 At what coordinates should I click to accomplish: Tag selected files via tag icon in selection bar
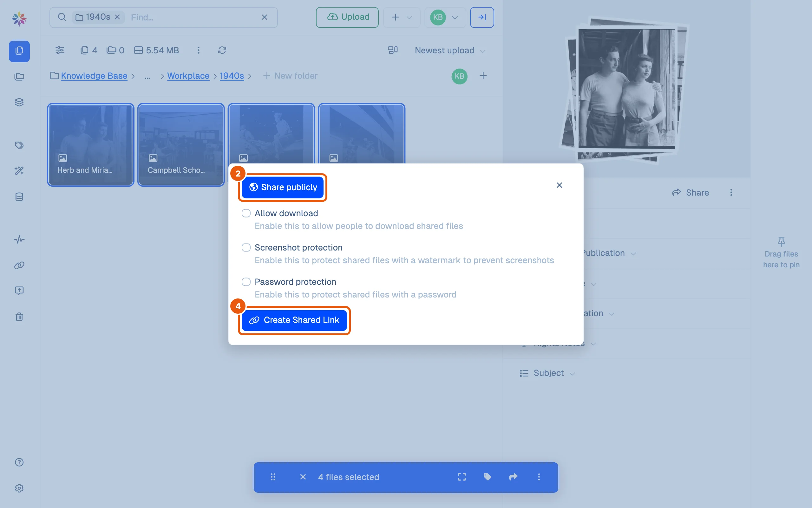pyautogui.click(x=488, y=477)
